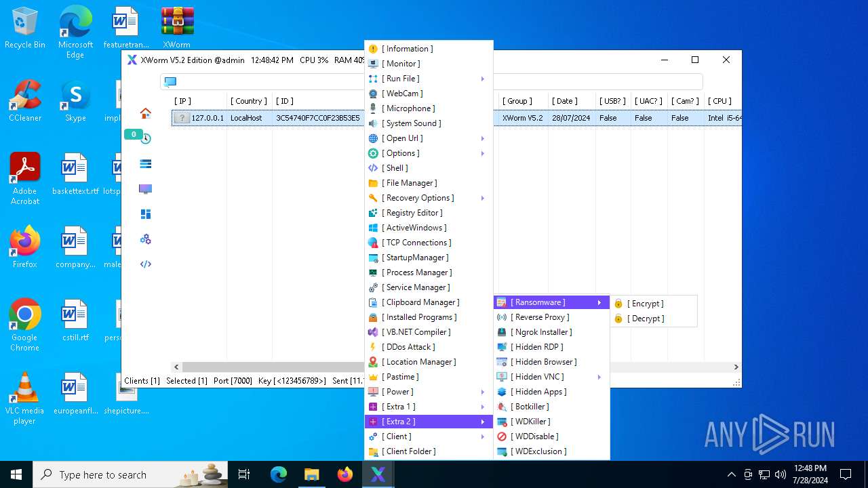Select [ Botkiller ] in submenu
Screen dimensions: 868x488
(551, 407)
